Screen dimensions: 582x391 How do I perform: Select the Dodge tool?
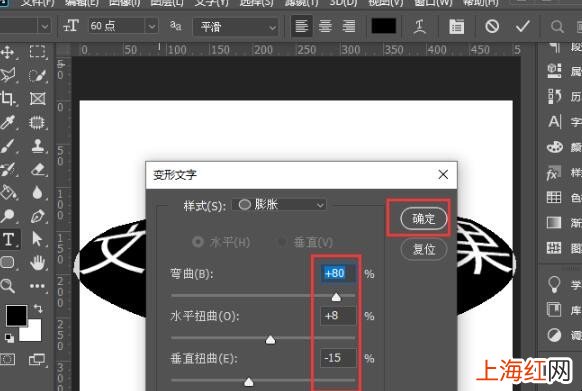(x=7, y=216)
